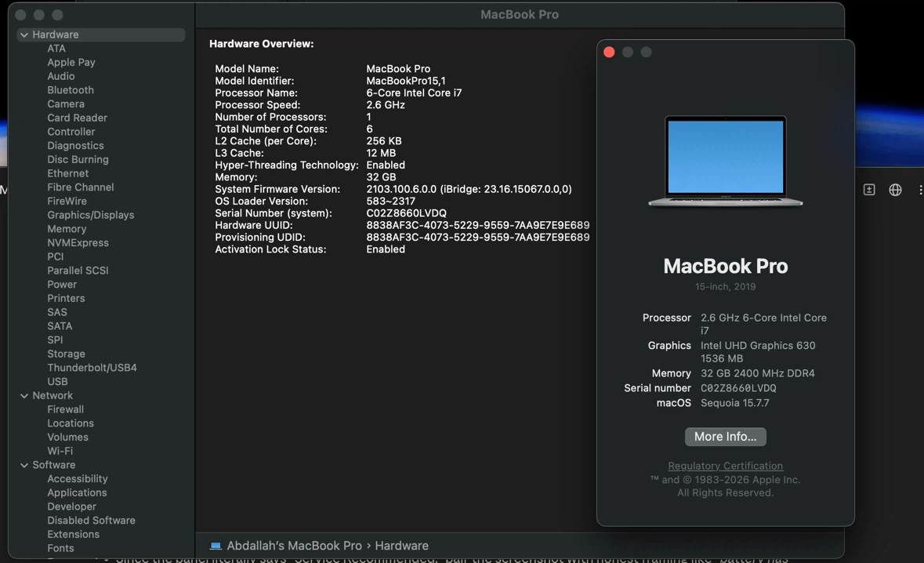Select SATA in the sidebar
This screenshot has width=924, height=563.
tap(60, 326)
